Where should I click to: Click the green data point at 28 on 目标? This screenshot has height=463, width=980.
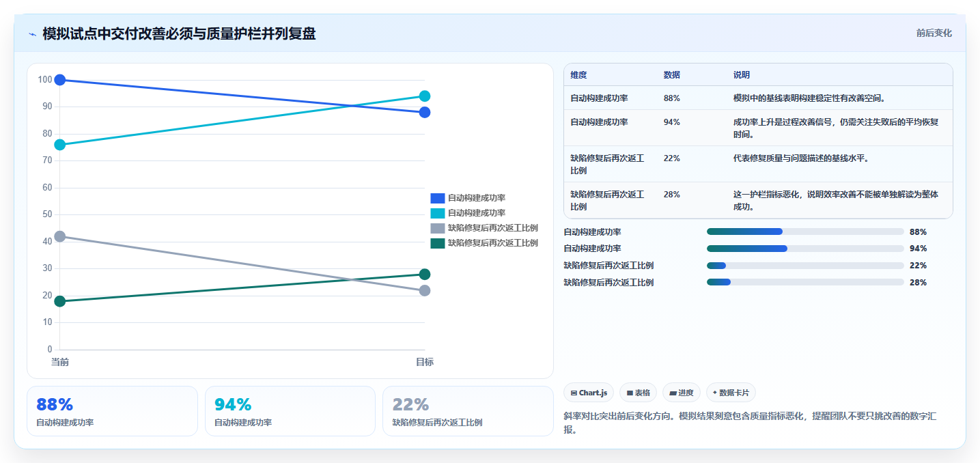point(425,275)
